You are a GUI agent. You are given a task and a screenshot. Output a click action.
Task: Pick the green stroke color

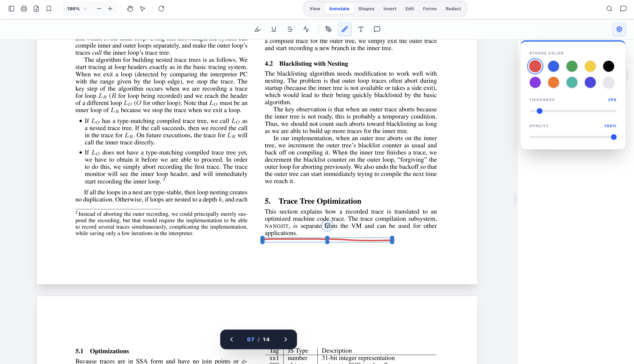point(572,66)
